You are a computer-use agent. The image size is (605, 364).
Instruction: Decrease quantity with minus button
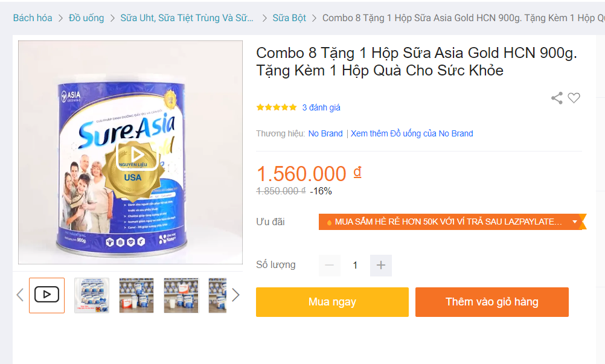330,265
